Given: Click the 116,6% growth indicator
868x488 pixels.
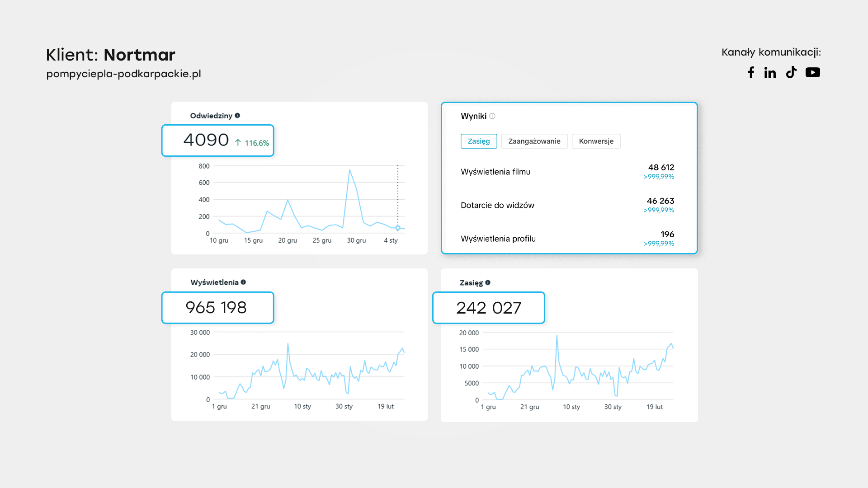Looking at the screenshot, I should point(252,143).
